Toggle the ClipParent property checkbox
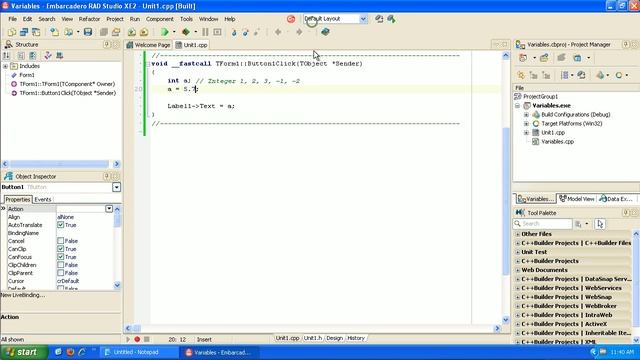The width and height of the screenshot is (640, 360). point(60,273)
